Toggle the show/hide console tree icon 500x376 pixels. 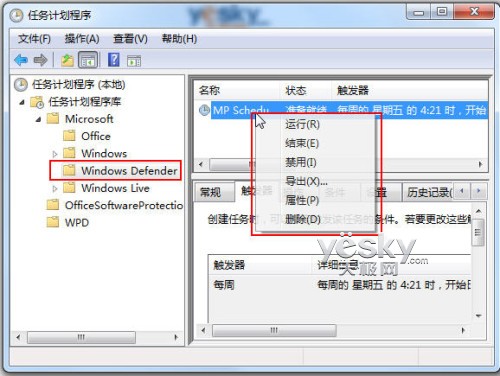[x=88, y=60]
